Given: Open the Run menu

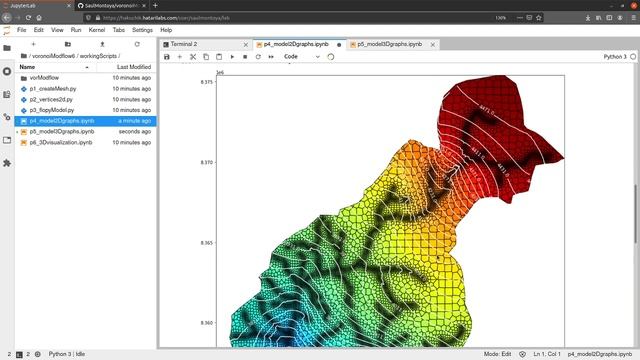Looking at the screenshot, I should point(76,30).
